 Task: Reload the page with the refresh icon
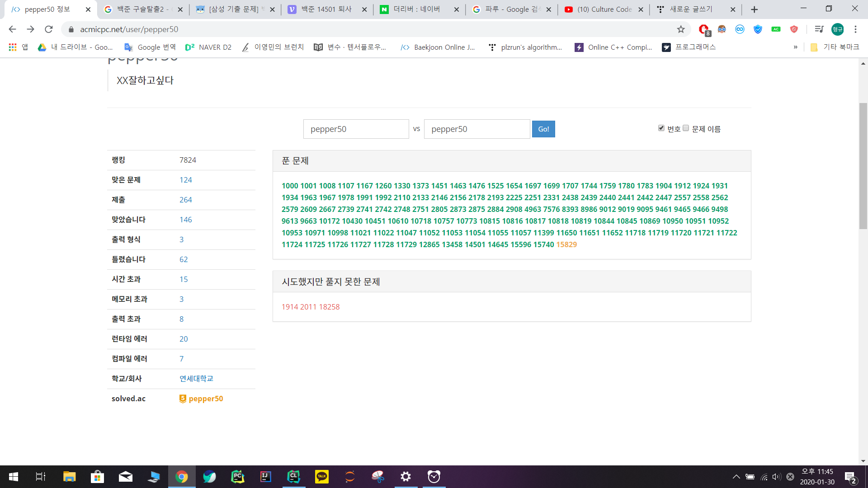(x=48, y=29)
